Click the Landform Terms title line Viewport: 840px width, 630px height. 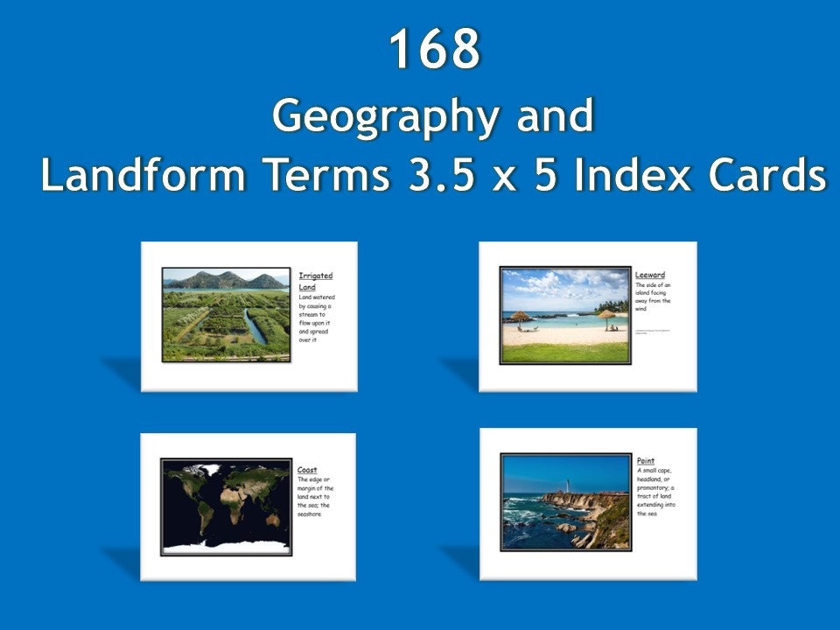tap(430, 173)
